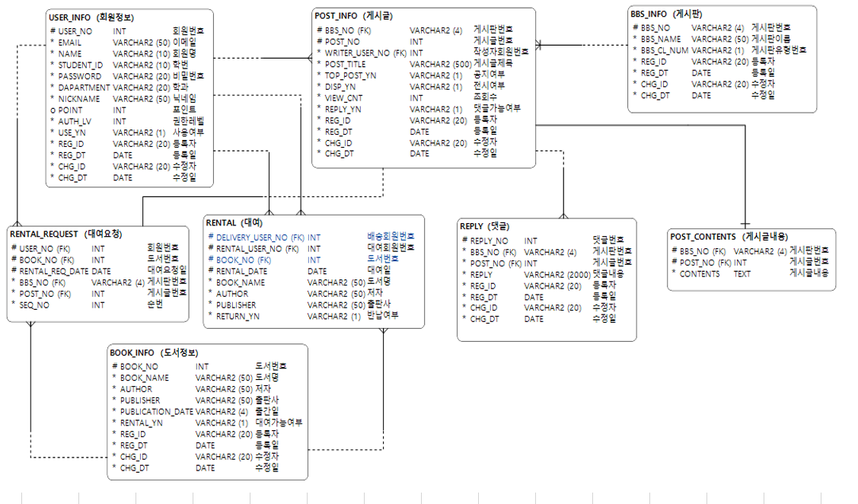
Task: Click CHG_DT column in USER_INFO table
Action: click(72, 178)
